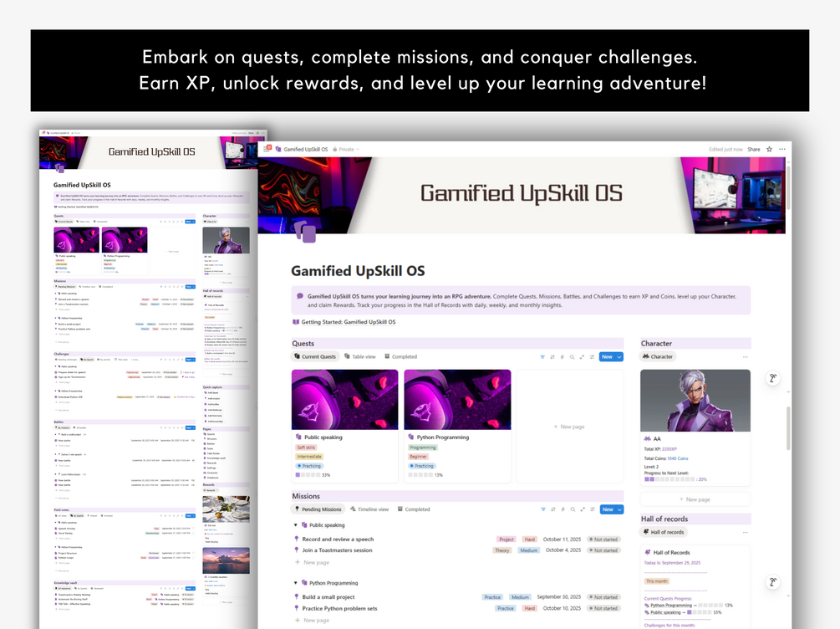Open the Practice Python problem sets mission

(x=339, y=608)
